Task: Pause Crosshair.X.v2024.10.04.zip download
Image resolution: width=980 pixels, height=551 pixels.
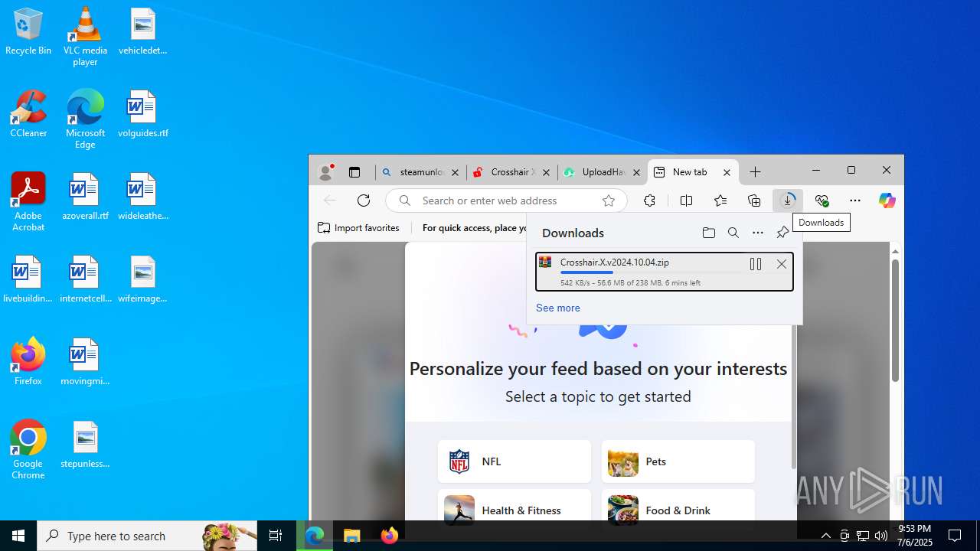Action: point(756,264)
